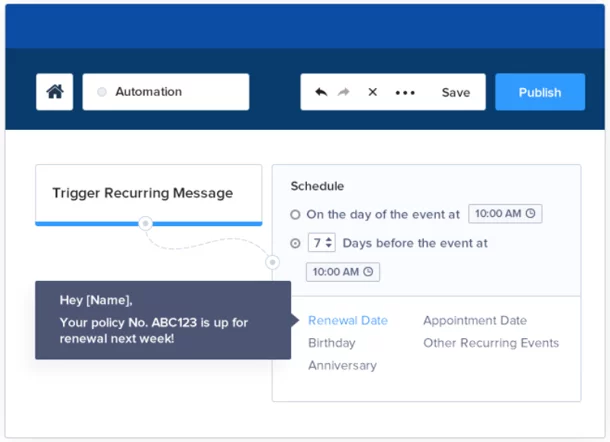Select 'On the day of the event' radio
This screenshot has width=610, height=442.
point(295,214)
